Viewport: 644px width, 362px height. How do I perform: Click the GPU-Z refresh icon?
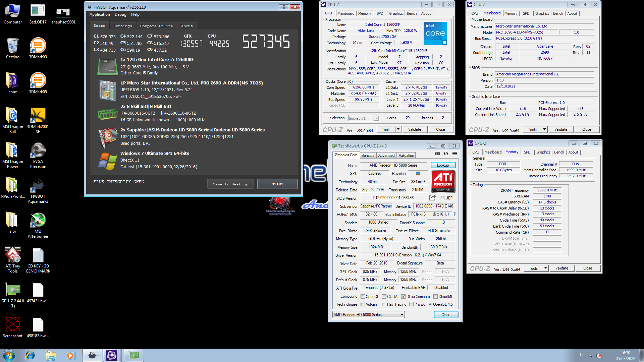[446, 154]
